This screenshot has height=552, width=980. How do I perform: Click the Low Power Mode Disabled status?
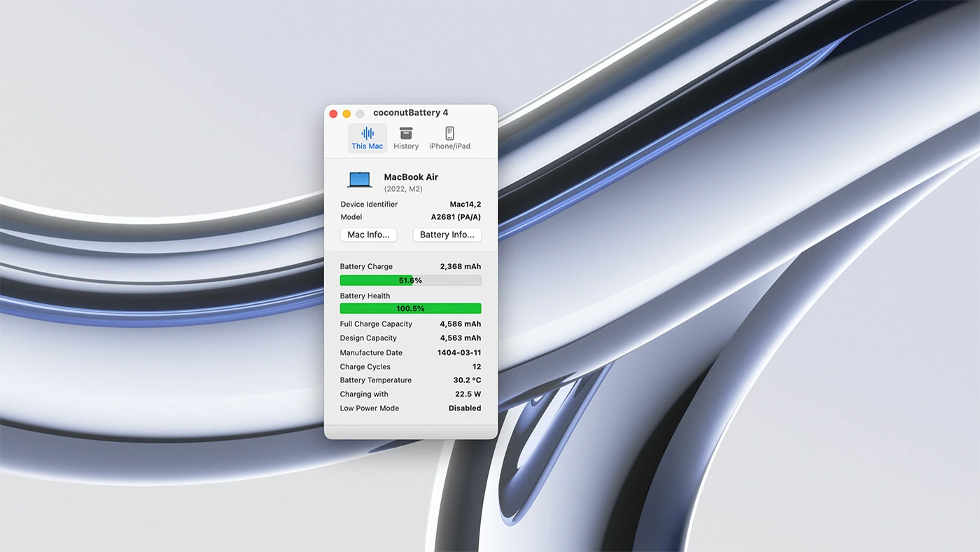(x=465, y=408)
